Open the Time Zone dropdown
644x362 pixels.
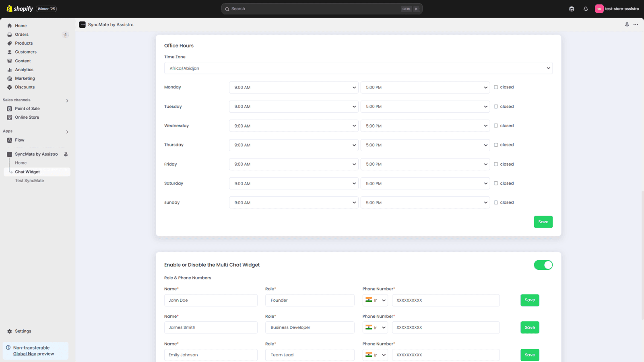click(358, 68)
